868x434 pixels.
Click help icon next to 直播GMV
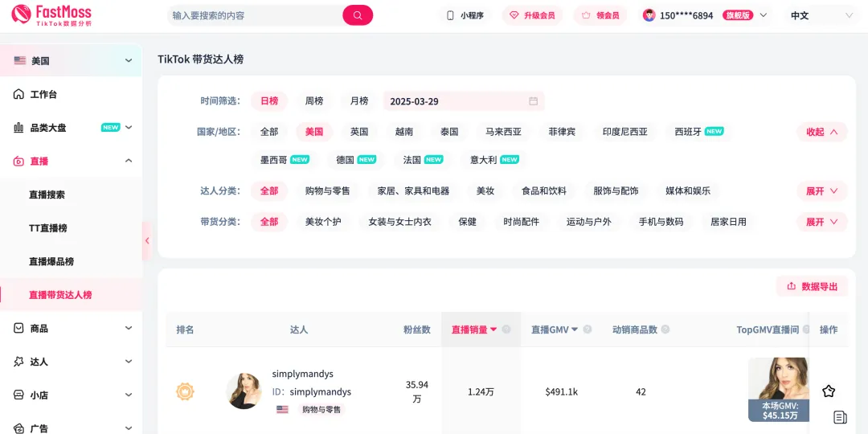point(588,330)
